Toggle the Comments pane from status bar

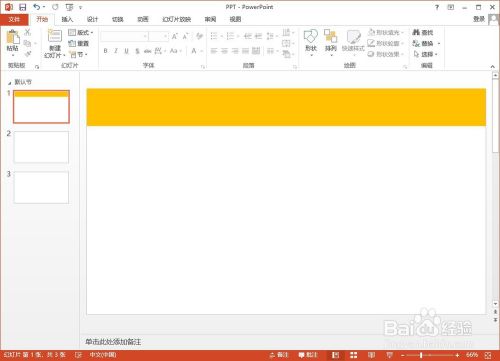pos(308,355)
